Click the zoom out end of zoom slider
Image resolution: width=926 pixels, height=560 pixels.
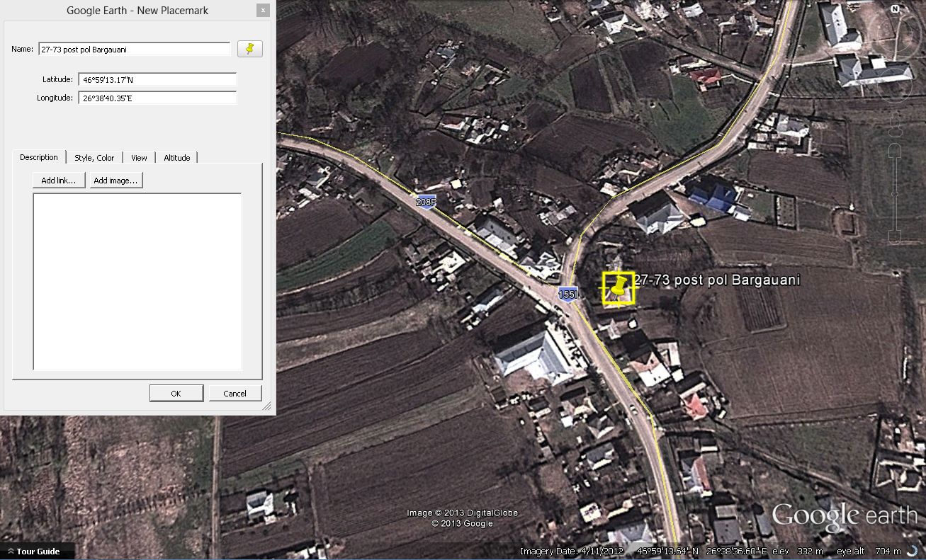pos(895,237)
